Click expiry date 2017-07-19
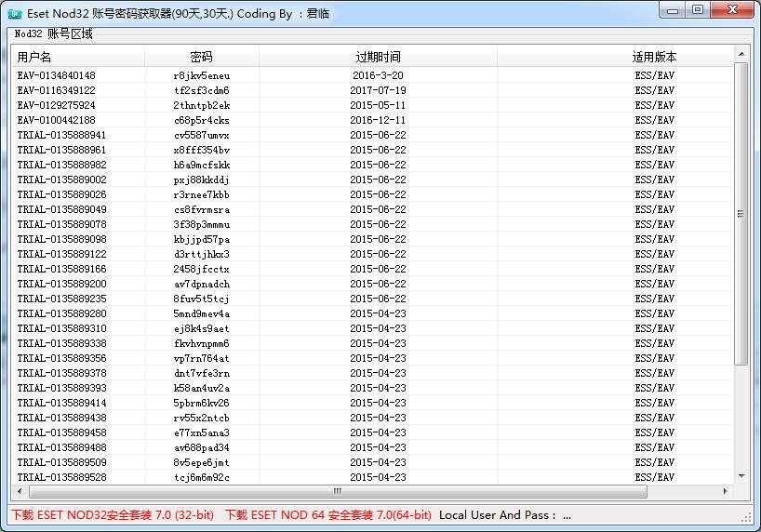The image size is (761, 532). click(x=378, y=90)
